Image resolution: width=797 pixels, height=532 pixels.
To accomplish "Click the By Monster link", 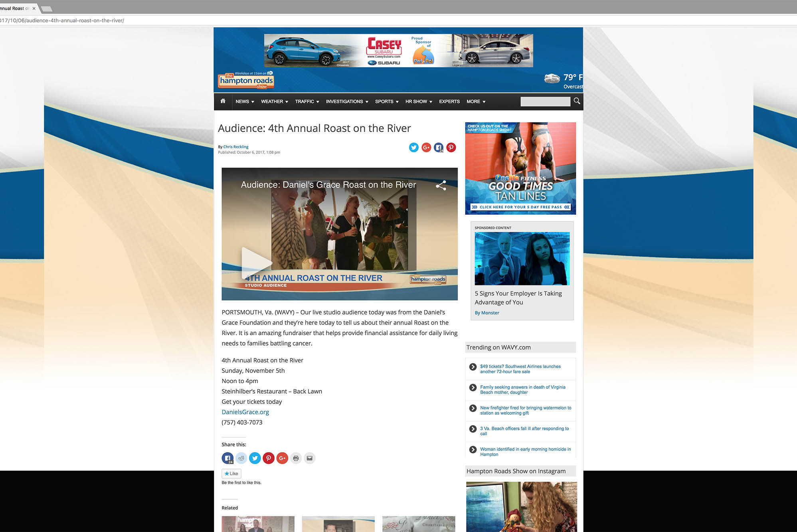I will (x=487, y=313).
